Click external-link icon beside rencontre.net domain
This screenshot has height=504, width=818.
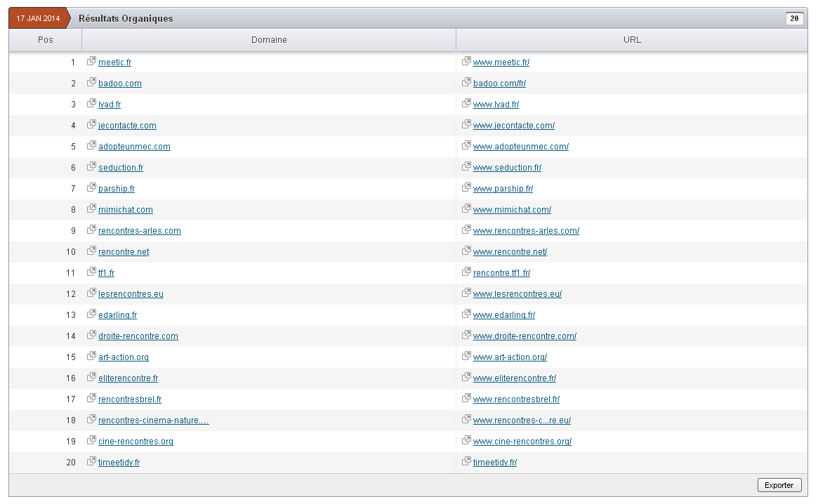[x=91, y=251]
